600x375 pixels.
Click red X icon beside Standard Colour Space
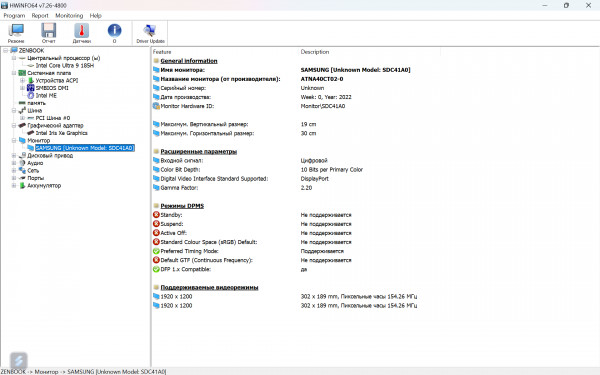coord(156,242)
